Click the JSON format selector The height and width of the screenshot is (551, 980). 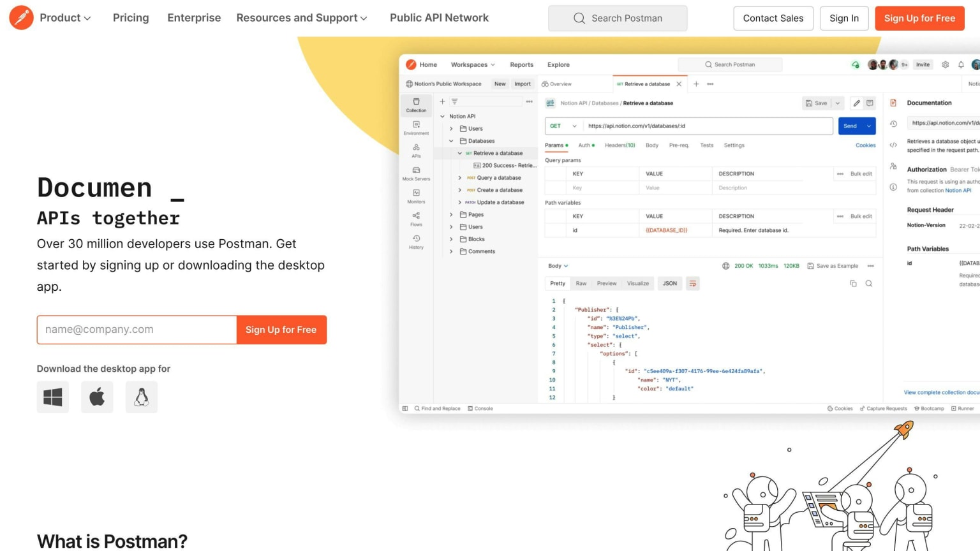click(x=670, y=284)
